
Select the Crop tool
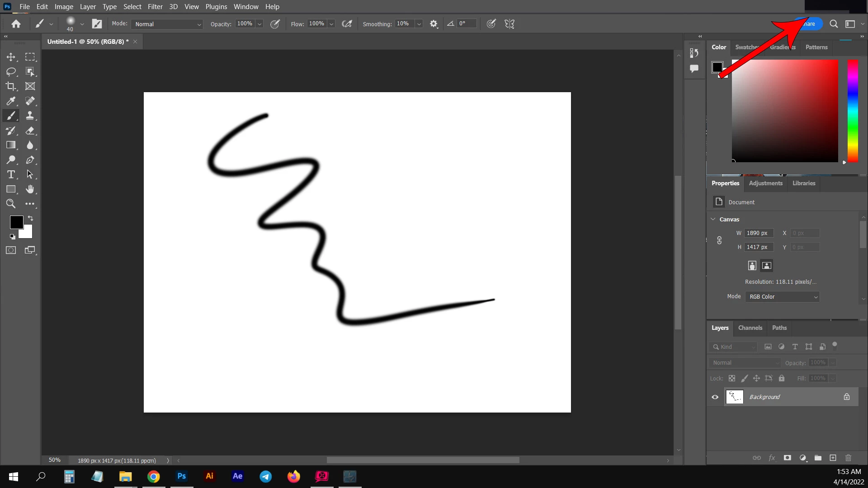11,86
